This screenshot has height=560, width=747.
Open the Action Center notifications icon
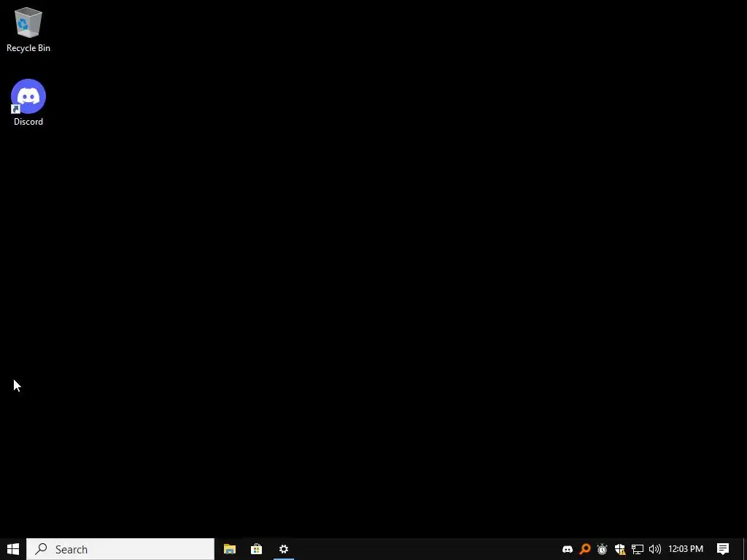723,549
